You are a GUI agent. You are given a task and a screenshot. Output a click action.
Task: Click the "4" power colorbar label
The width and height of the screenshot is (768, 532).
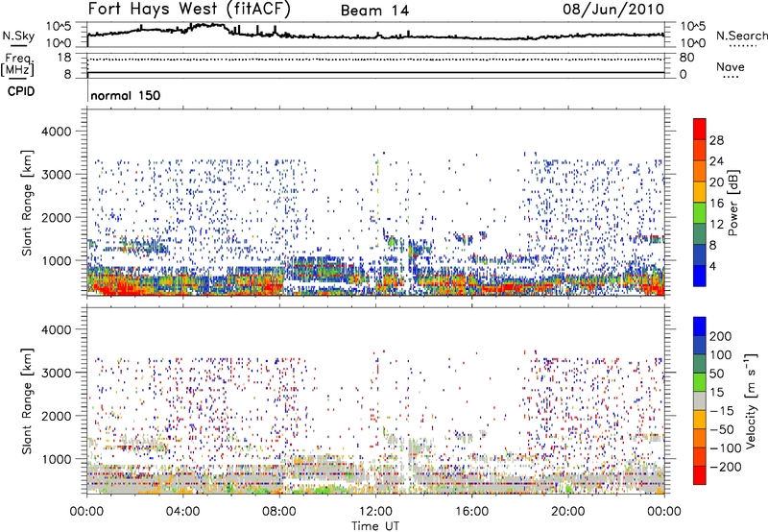tap(712, 266)
